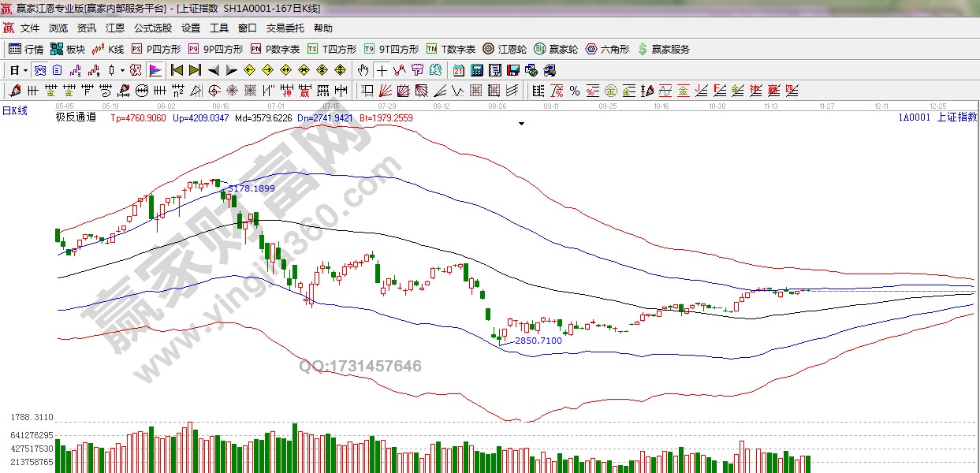Open the calculator icon in toolbar
This screenshot has width=980, height=473.
click(476, 70)
